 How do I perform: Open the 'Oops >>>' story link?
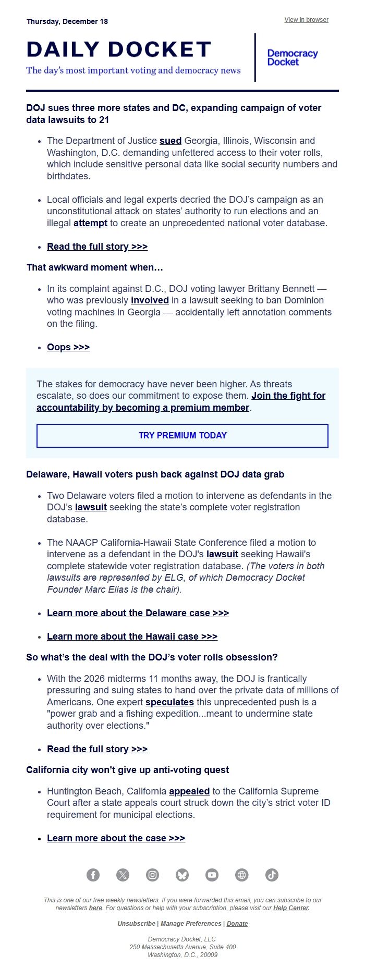(x=68, y=347)
